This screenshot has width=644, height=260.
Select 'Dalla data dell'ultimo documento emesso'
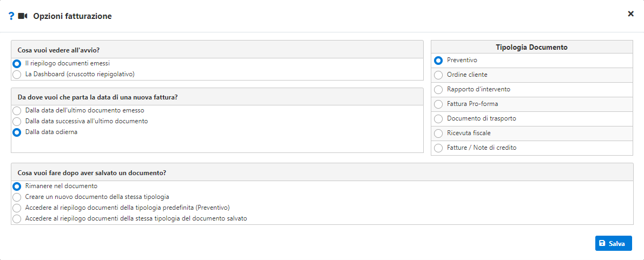pos(17,111)
